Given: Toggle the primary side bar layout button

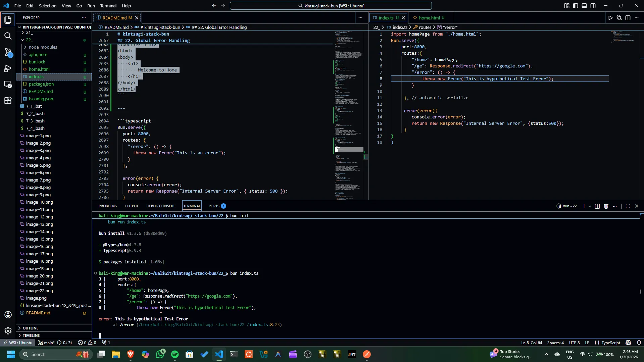Looking at the screenshot, I should (576, 6).
